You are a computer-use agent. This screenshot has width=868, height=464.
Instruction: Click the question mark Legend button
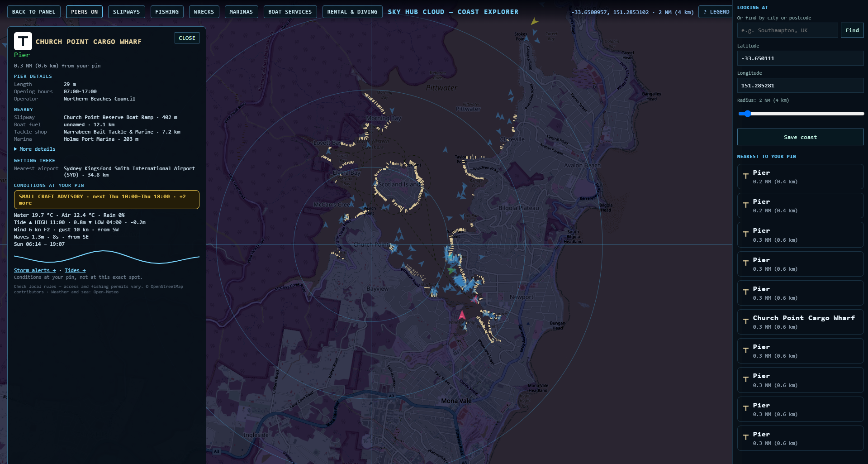pyautogui.click(x=716, y=12)
